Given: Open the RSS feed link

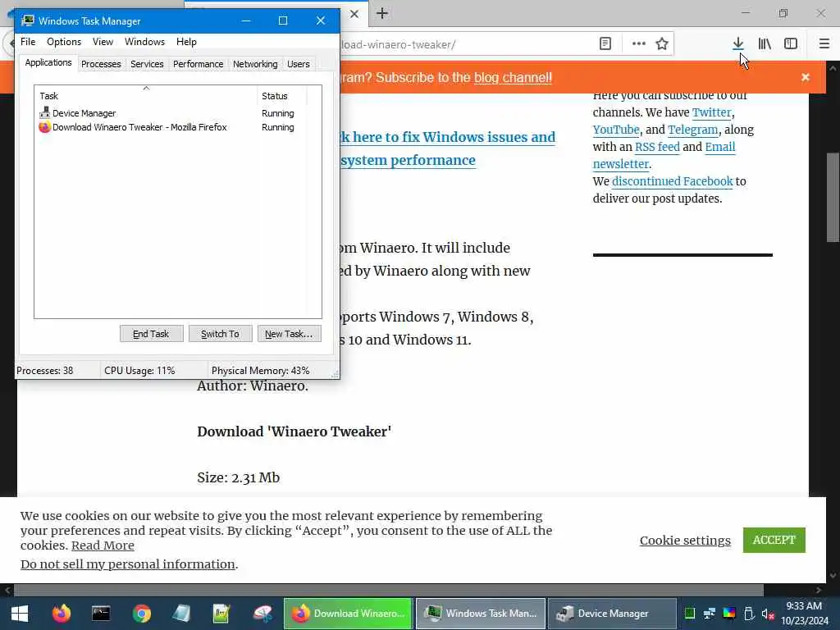Looking at the screenshot, I should 657,147.
